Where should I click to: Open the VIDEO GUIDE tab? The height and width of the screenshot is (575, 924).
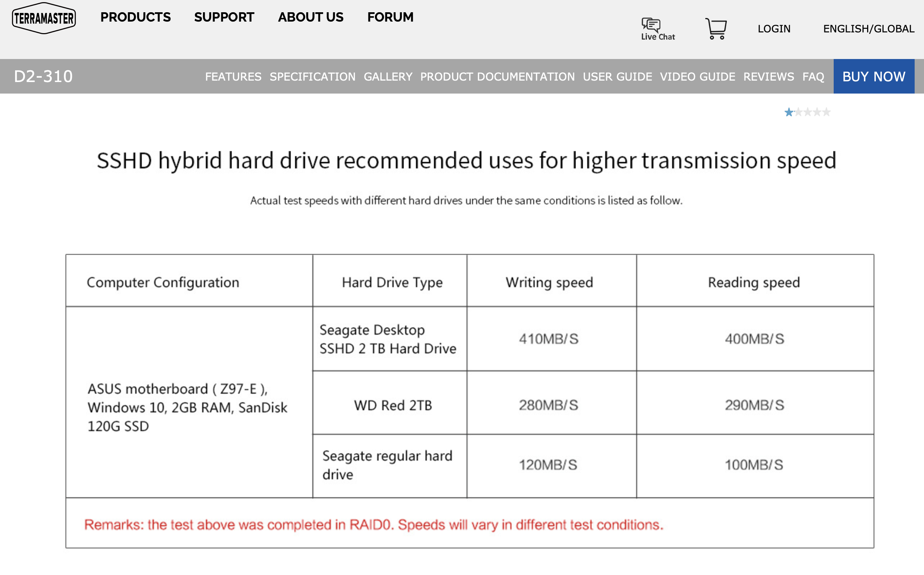697,77
